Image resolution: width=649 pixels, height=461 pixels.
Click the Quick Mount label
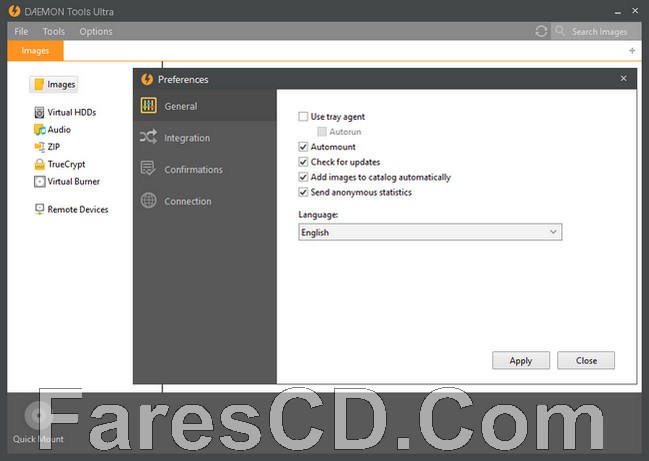38,439
